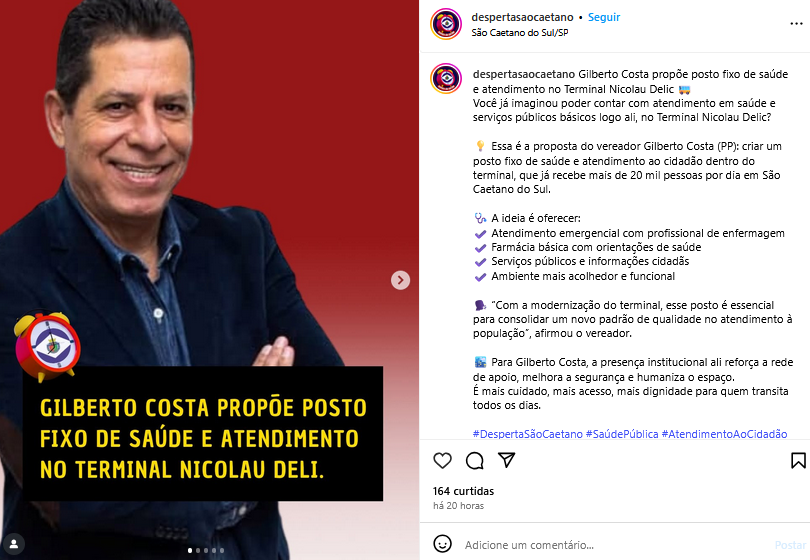
Task: Open hashtag #DespertaSãoCaetano
Action: click(x=527, y=434)
